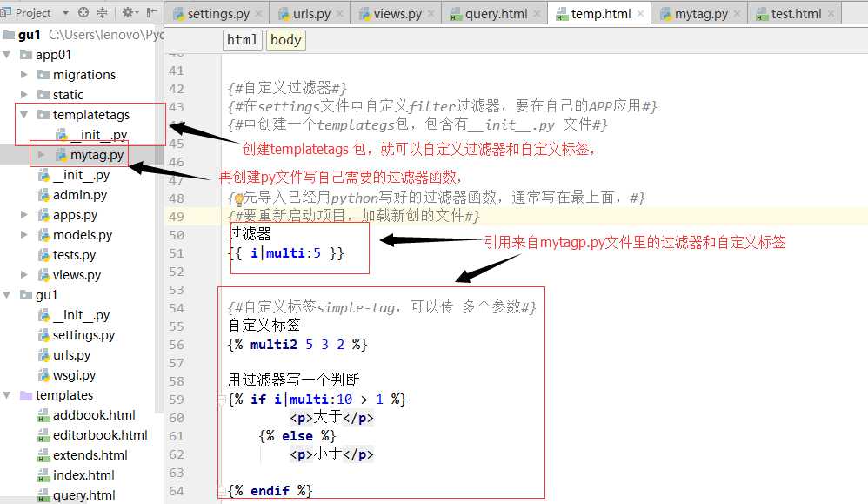This screenshot has height=504, width=868.
Task: Select extends.html file icon
Action: 43,455
